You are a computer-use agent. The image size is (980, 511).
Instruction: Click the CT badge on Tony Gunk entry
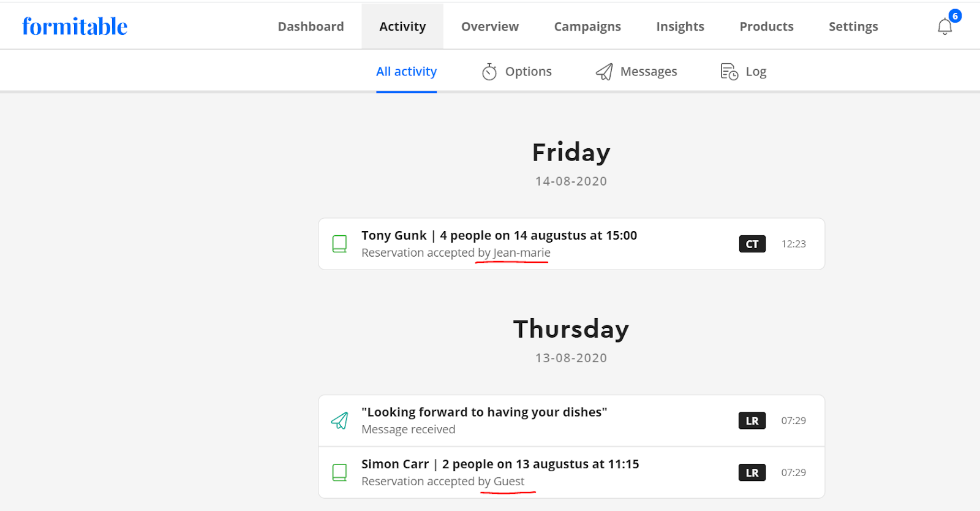(x=752, y=244)
